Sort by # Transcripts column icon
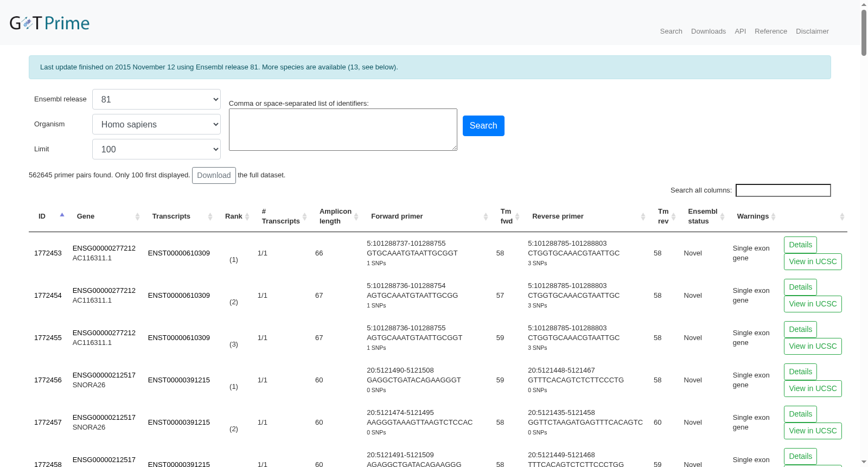Screen dimensions: 868x467 (x=305, y=216)
